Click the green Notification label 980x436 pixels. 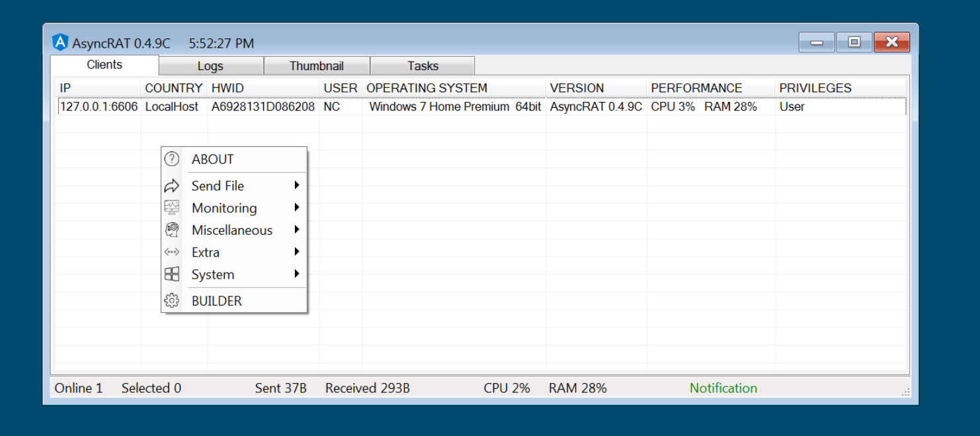click(x=723, y=388)
